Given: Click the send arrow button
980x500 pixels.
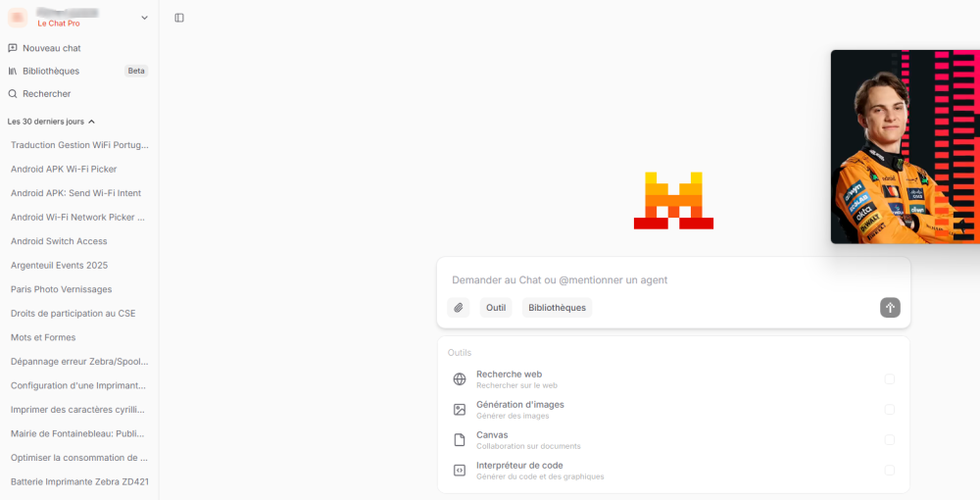Looking at the screenshot, I should [x=890, y=308].
